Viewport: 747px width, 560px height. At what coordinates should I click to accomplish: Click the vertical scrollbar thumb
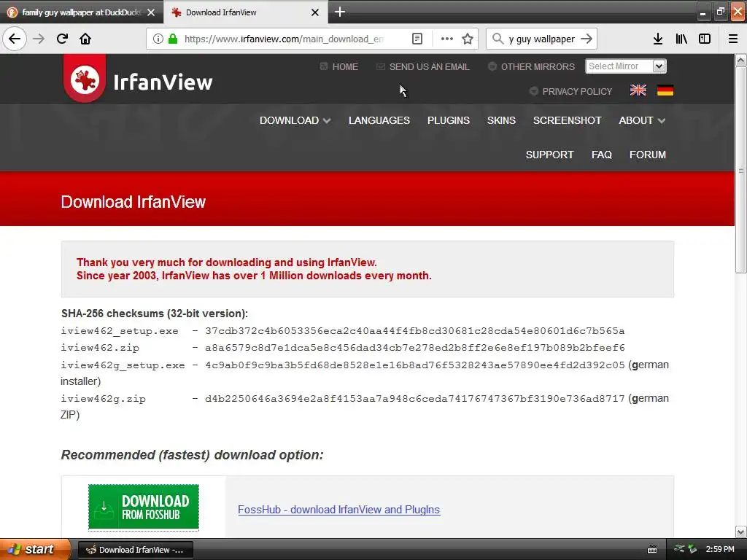click(740, 170)
